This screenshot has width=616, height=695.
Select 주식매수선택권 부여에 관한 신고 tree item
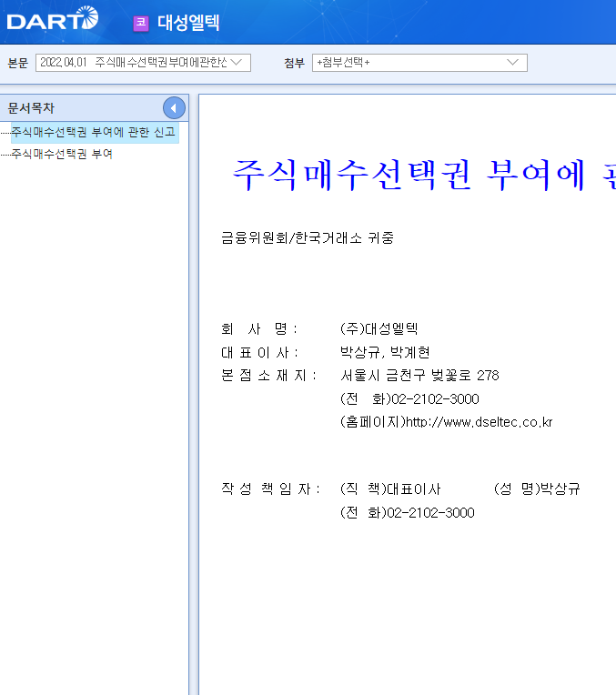click(x=94, y=132)
